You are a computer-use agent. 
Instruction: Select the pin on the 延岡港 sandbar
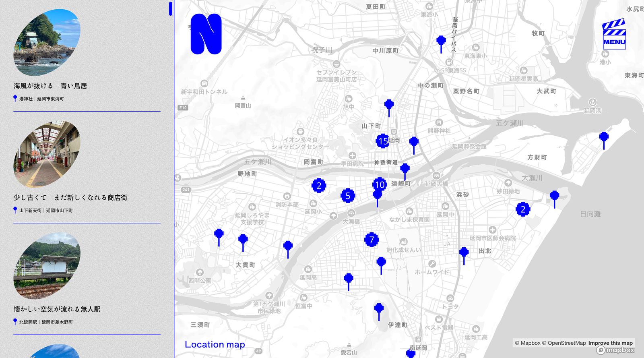tap(604, 140)
